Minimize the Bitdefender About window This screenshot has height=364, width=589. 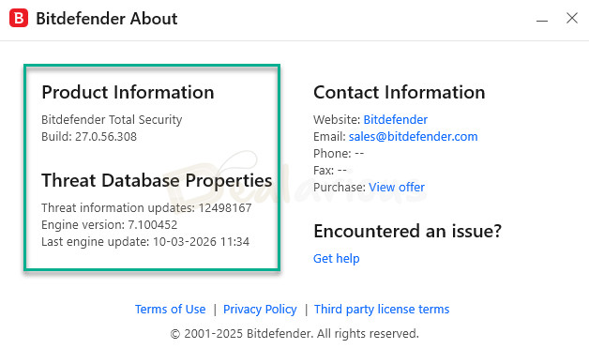pyautogui.click(x=542, y=21)
